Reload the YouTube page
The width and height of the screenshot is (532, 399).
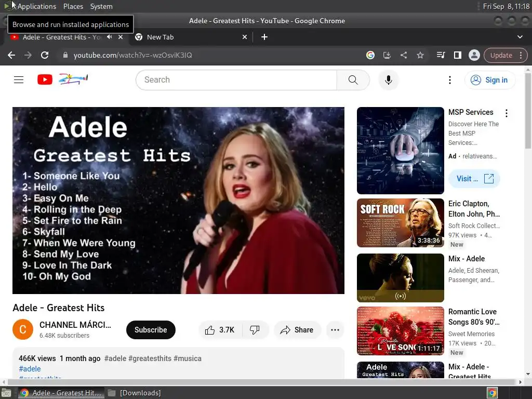[45, 55]
